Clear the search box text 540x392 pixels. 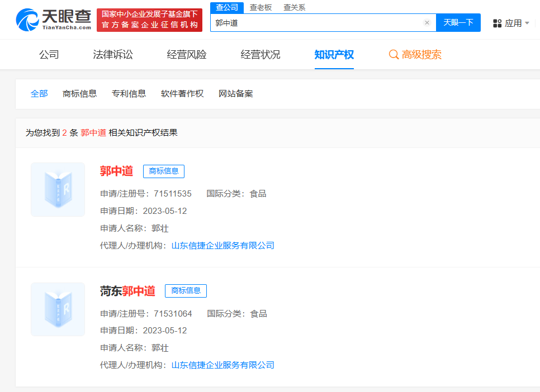click(x=427, y=23)
